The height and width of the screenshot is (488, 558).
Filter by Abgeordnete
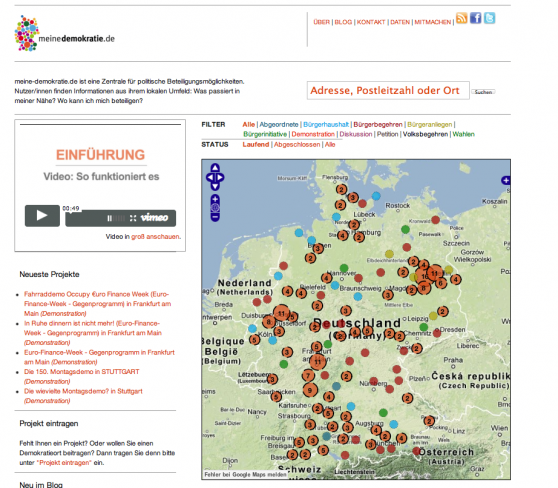pyautogui.click(x=279, y=124)
